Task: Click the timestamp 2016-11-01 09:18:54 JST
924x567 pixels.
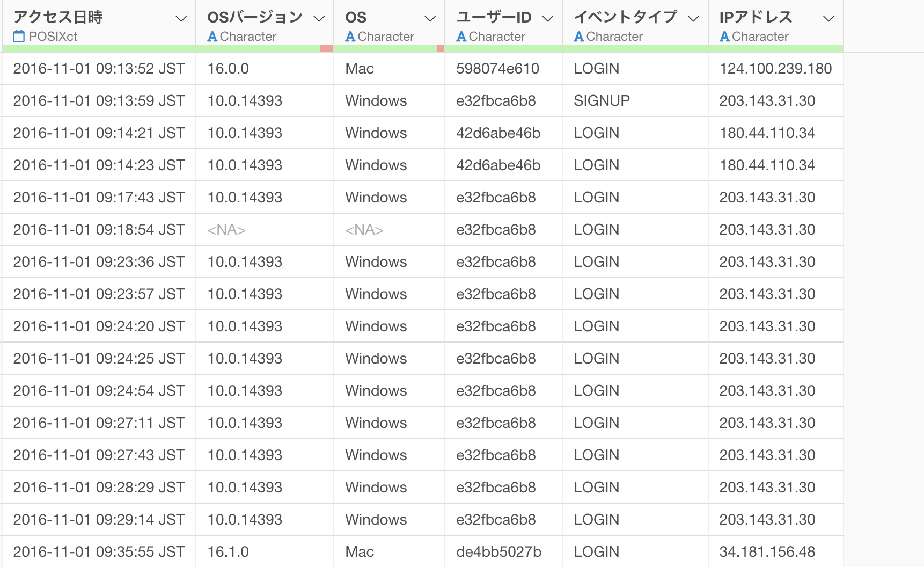Action: (x=99, y=229)
